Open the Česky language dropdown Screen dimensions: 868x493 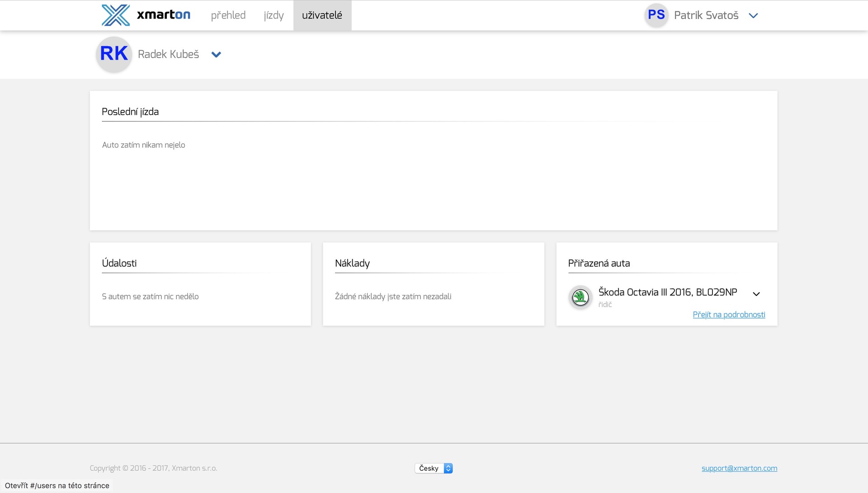point(433,468)
